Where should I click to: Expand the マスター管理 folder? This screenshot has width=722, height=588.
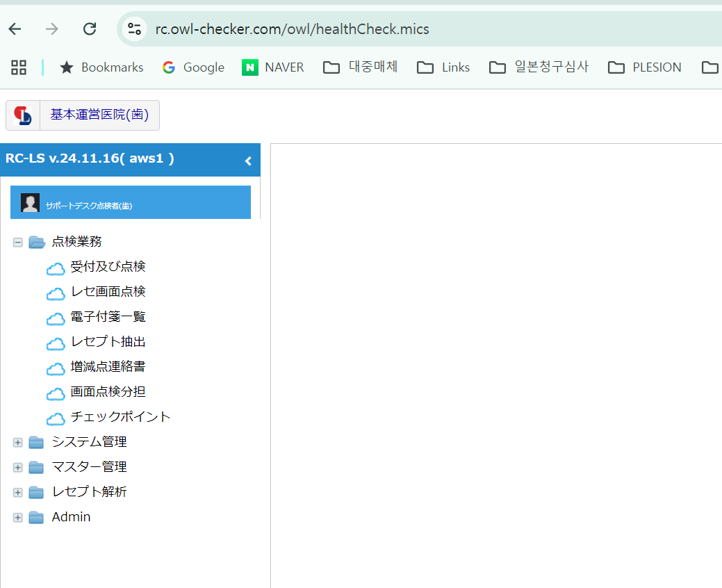tap(18, 468)
